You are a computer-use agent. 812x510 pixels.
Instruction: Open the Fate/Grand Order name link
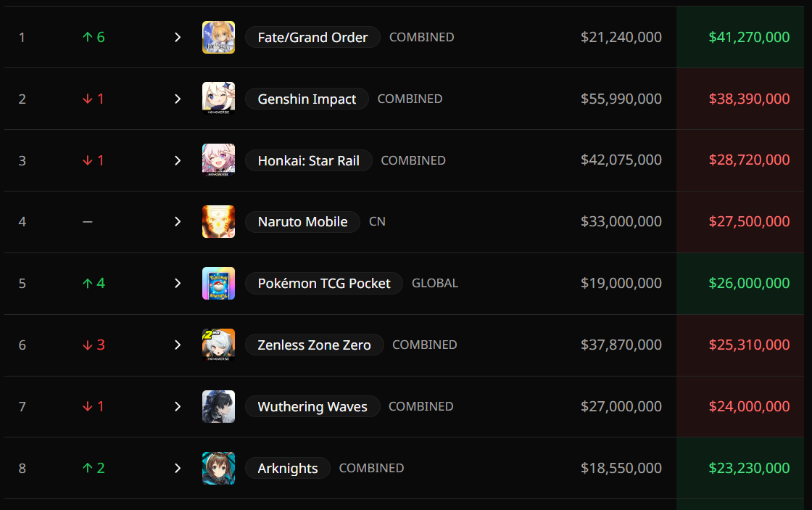[312, 37]
